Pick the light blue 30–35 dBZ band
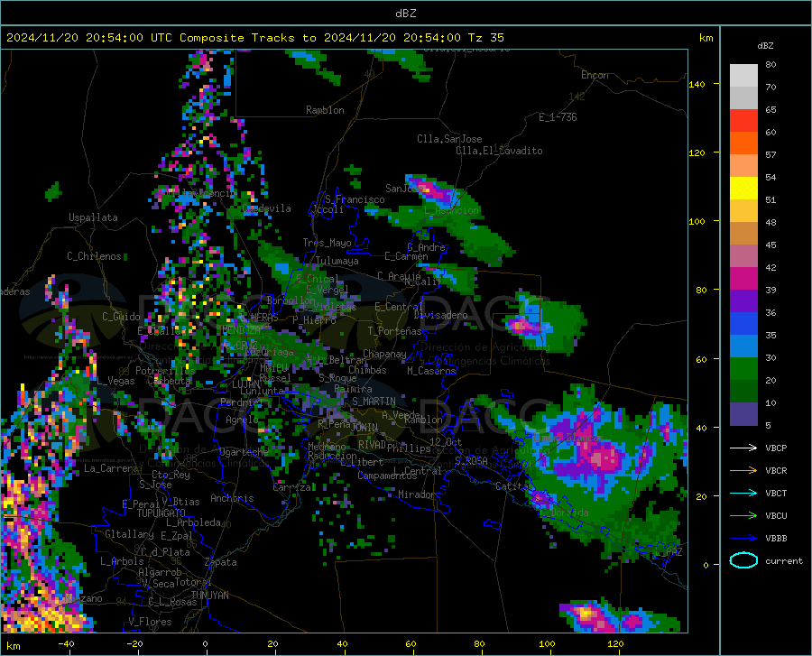Screen dimensions: 812x656 pos(743,346)
